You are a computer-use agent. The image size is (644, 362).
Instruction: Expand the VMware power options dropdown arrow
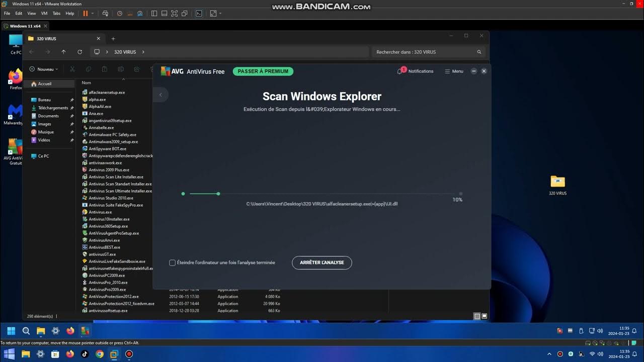point(93,14)
